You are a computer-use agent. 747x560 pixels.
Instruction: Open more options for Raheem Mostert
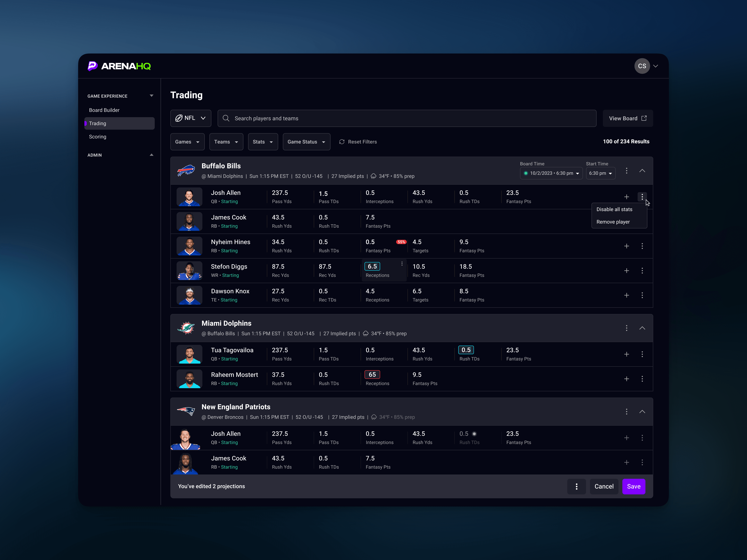[x=642, y=379]
